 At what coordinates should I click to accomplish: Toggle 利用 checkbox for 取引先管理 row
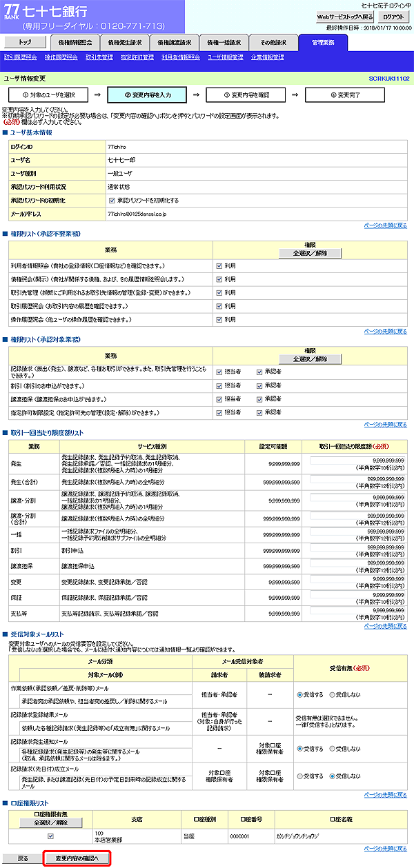point(219,292)
